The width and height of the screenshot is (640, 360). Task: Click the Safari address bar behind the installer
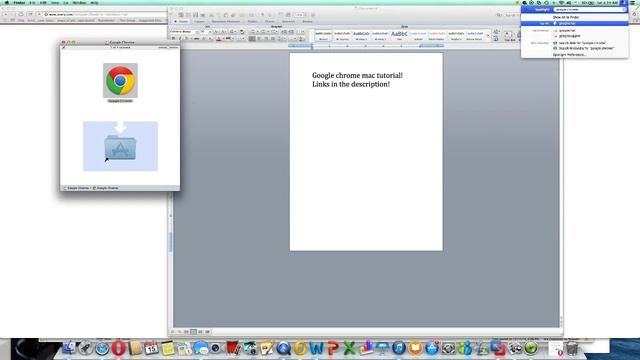pyautogui.click(x=105, y=14)
